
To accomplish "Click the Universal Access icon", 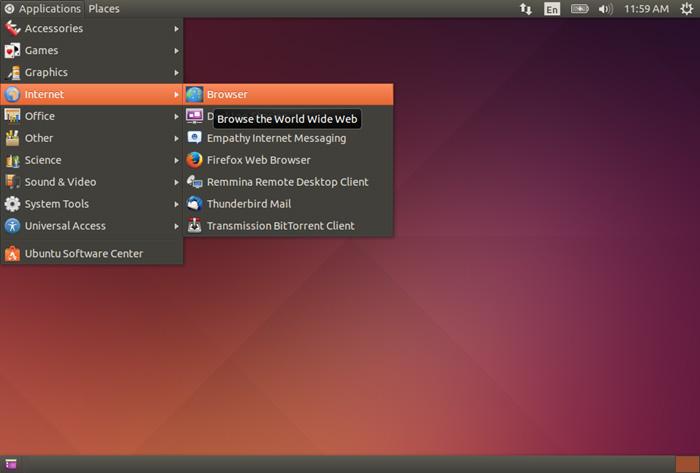I will click(x=12, y=226).
